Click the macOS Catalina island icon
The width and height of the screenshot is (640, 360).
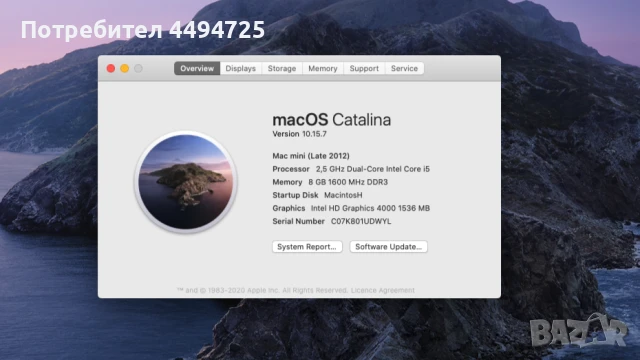coord(186,182)
